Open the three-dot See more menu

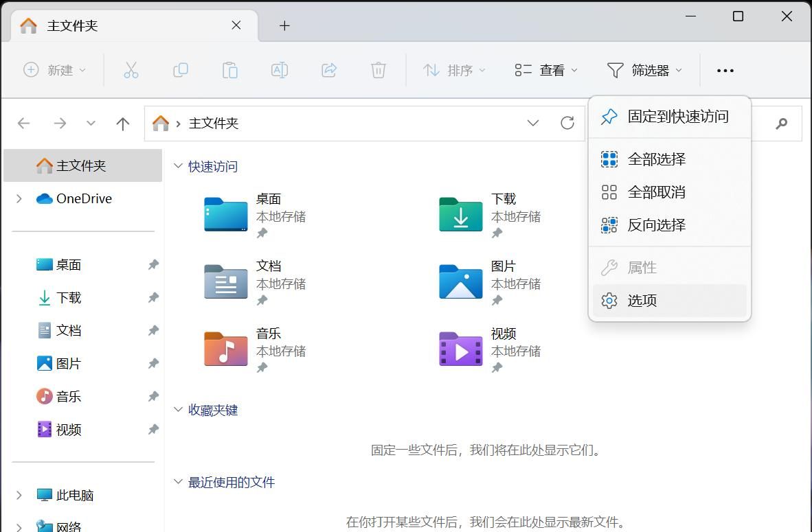[x=725, y=71]
